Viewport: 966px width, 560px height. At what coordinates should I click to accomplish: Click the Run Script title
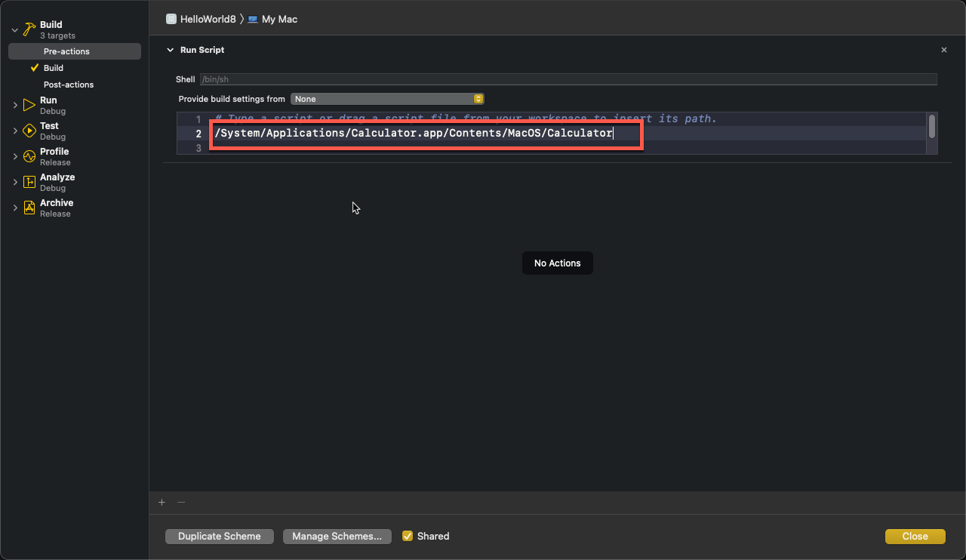(202, 50)
